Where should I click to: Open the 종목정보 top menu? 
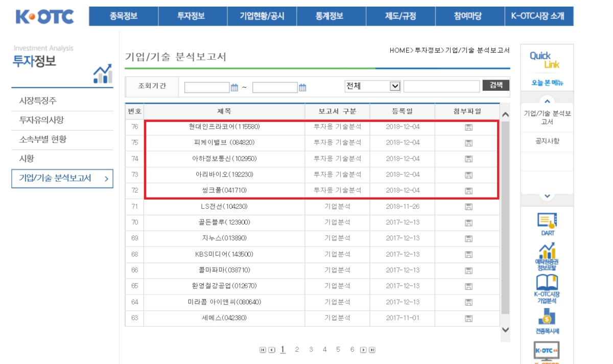point(124,16)
